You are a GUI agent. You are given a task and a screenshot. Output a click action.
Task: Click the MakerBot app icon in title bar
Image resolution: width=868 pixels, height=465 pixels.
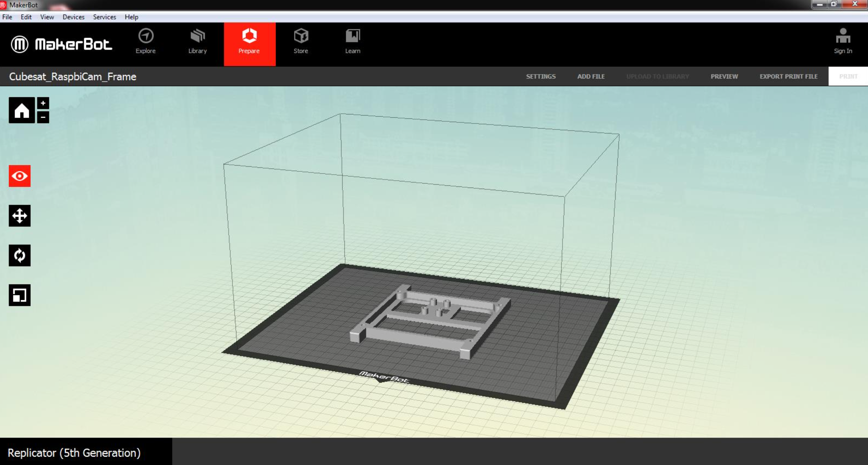(x=3, y=5)
